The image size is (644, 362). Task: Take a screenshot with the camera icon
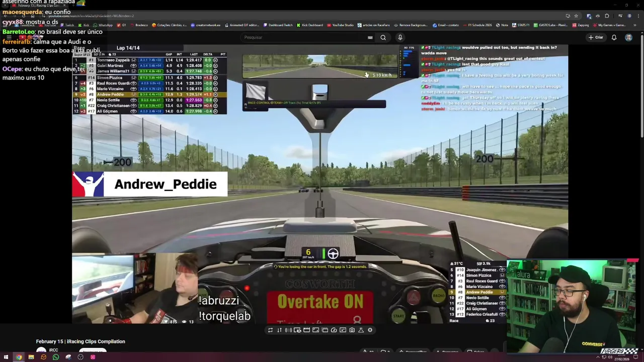click(x=352, y=330)
